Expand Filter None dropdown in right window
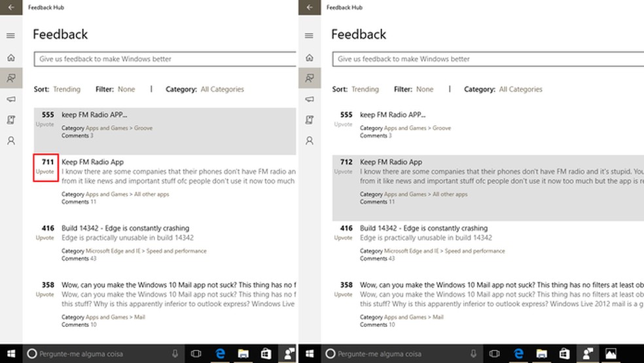The width and height of the screenshot is (644, 363). point(425,89)
